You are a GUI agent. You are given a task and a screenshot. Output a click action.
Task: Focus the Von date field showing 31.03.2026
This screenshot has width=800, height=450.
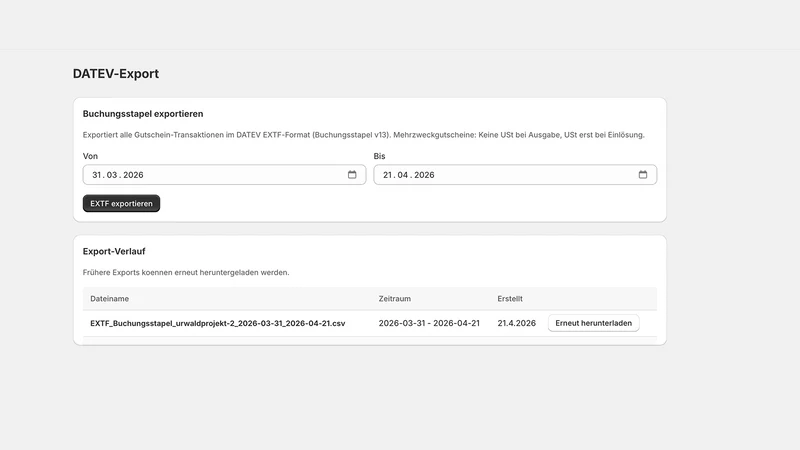pos(224,174)
